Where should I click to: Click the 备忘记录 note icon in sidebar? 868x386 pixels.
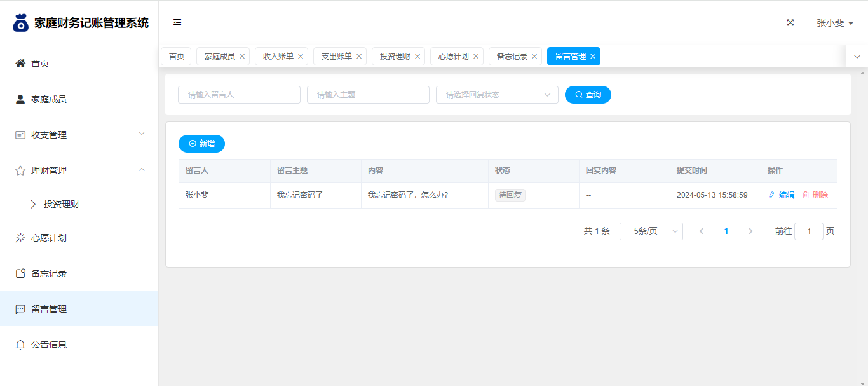(x=20, y=273)
